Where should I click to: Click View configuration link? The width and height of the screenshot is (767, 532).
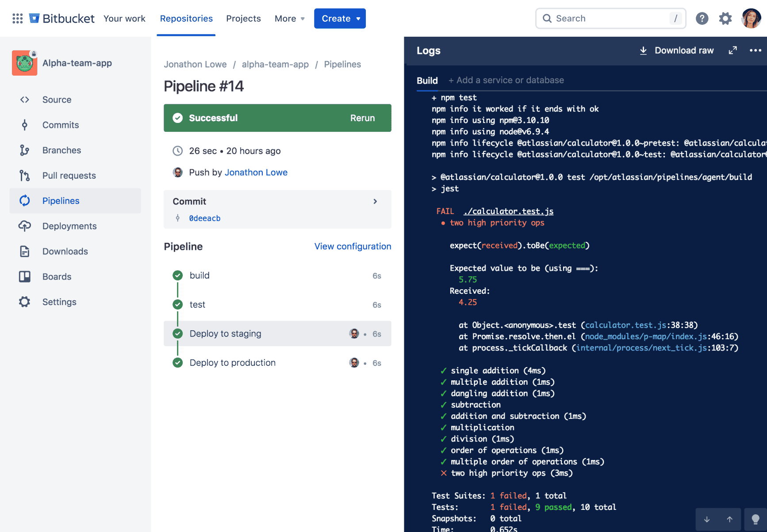tap(353, 246)
